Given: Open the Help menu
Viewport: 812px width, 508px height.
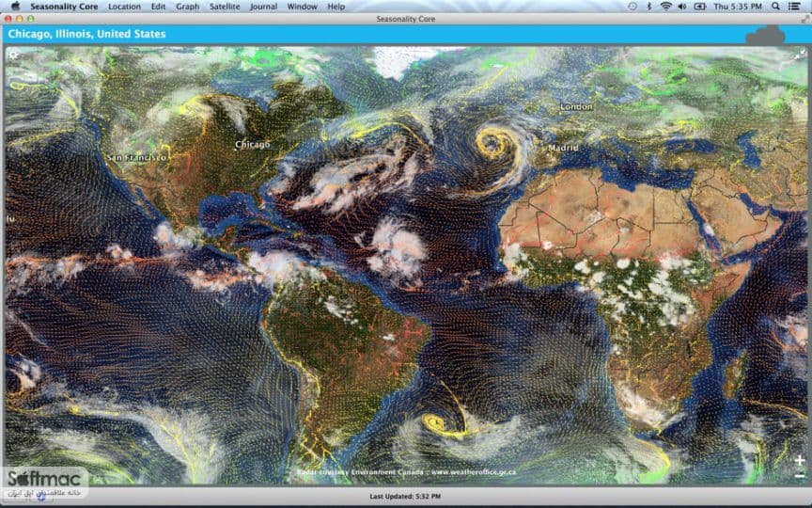Looking at the screenshot, I should pos(336,7).
